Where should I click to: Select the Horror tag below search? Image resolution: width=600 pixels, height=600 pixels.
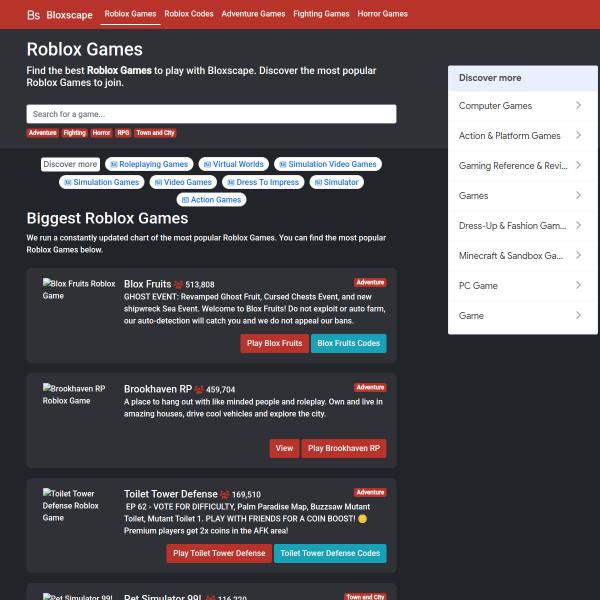101,133
